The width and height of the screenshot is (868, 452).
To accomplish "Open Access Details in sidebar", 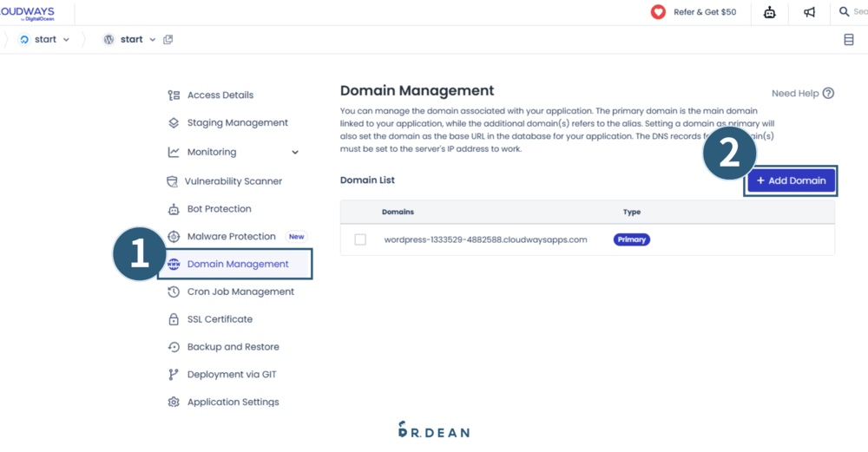I will [x=220, y=95].
